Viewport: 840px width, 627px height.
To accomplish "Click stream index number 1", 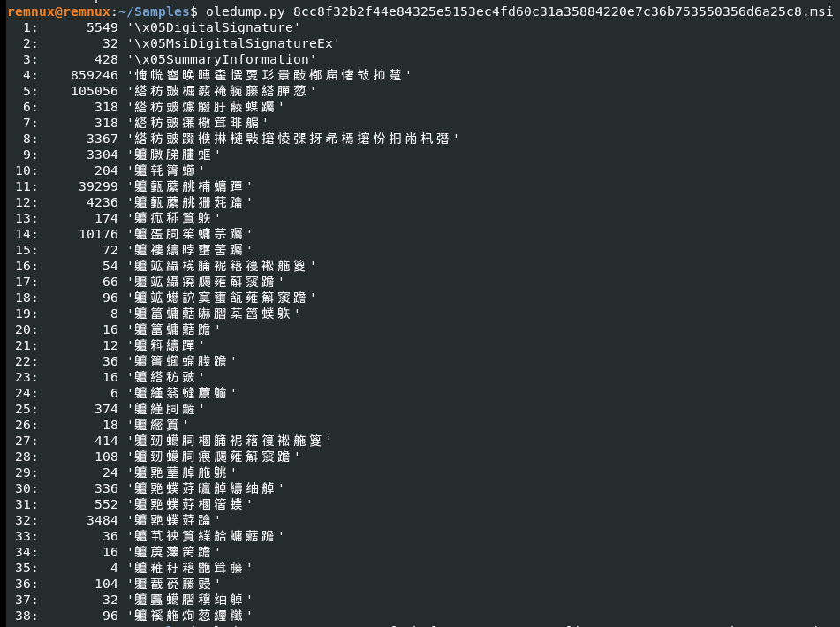I will (x=31, y=27).
